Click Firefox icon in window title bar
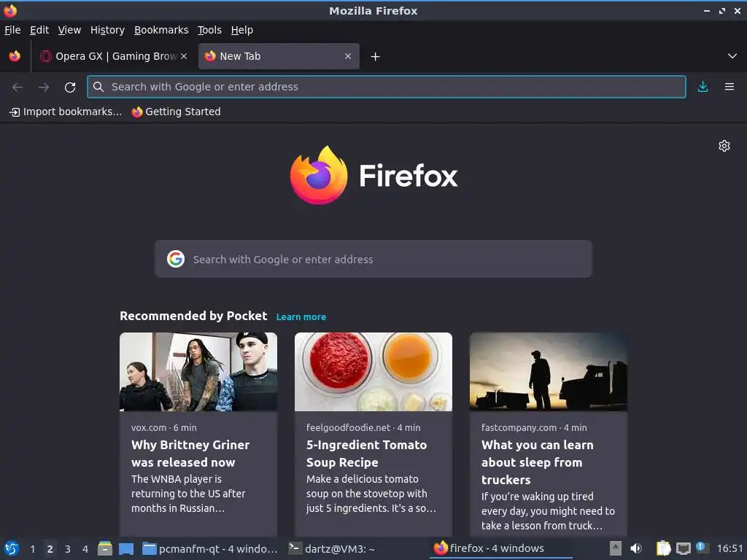 (x=10, y=10)
